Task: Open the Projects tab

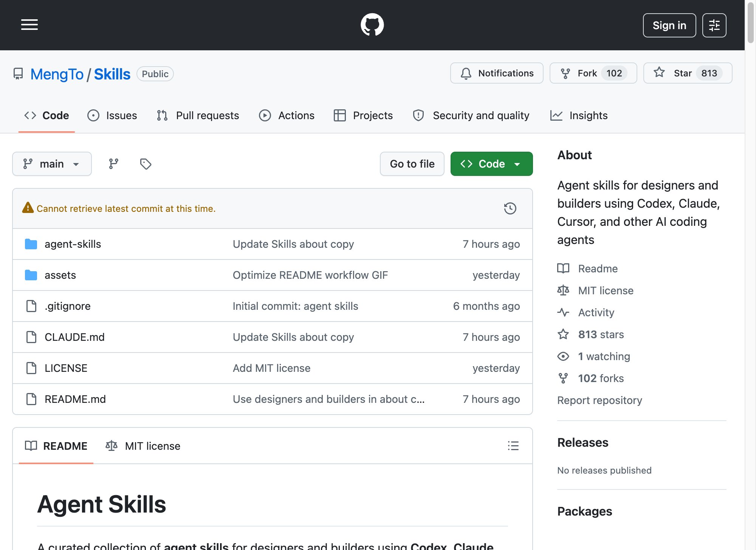Action: pos(363,115)
